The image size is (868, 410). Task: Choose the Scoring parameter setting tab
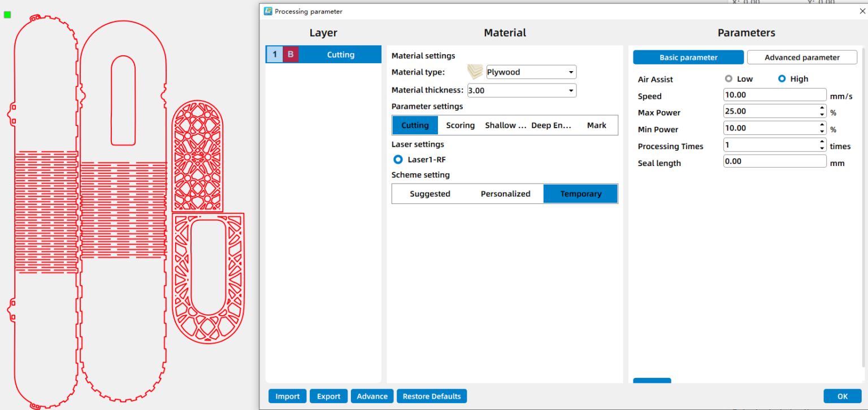pyautogui.click(x=460, y=125)
